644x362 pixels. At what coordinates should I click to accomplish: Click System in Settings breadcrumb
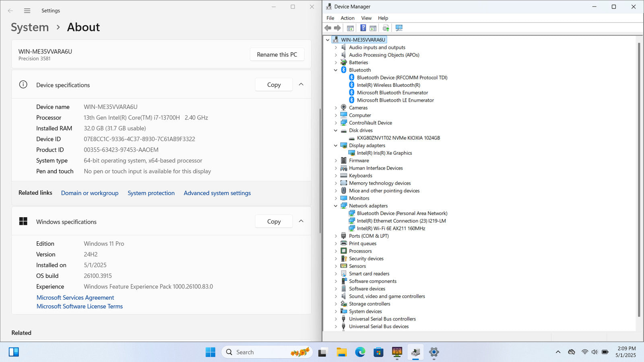(x=30, y=27)
